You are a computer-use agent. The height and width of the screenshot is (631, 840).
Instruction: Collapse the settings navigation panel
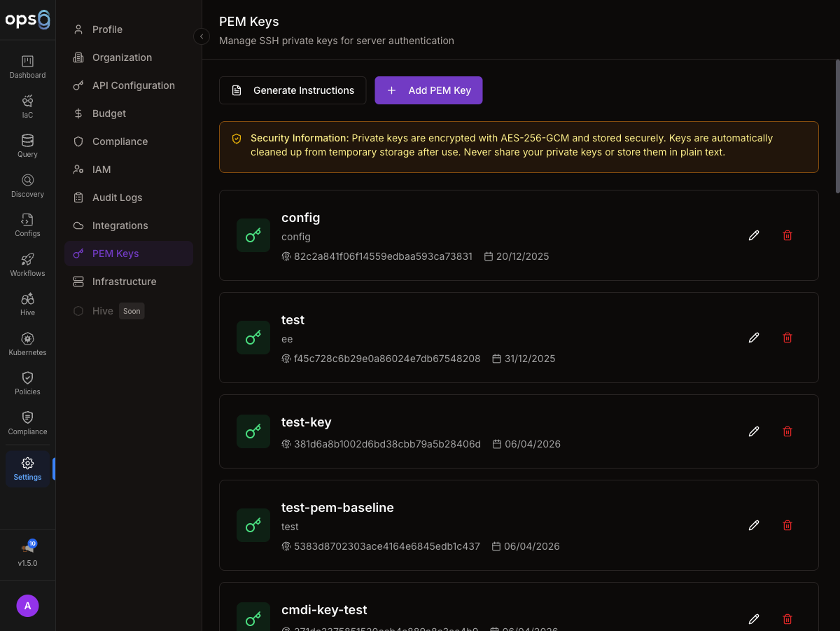(x=202, y=36)
